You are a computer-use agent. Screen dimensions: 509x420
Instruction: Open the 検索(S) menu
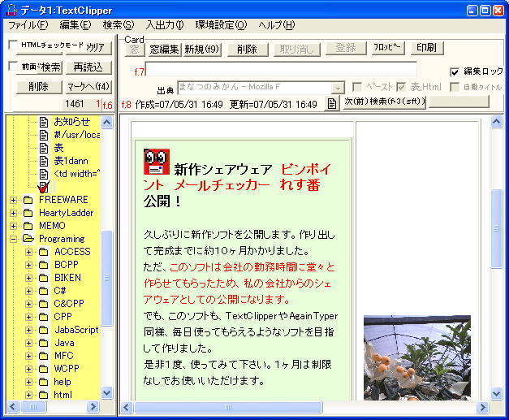click(118, 25)
